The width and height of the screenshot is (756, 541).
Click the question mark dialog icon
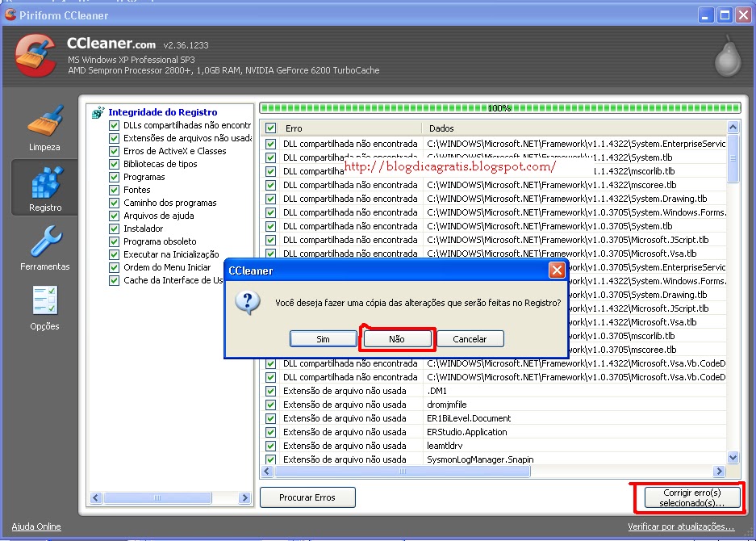coord(248,303)
